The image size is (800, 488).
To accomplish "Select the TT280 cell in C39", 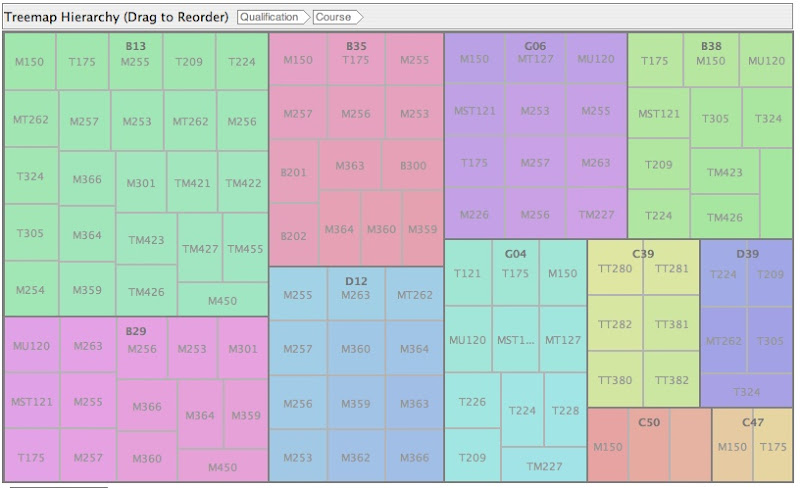I will click(x=615, y=268).
